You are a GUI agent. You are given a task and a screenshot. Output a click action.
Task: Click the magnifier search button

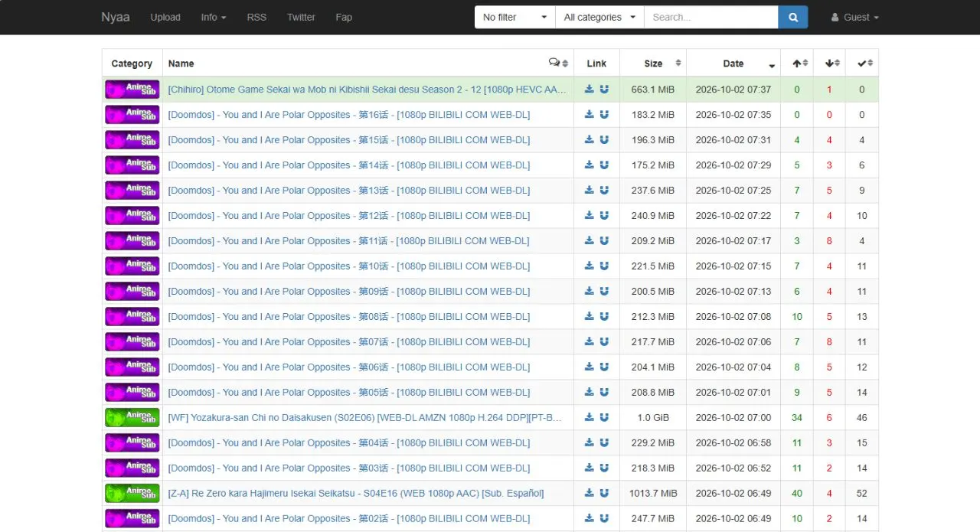[793, 17]
